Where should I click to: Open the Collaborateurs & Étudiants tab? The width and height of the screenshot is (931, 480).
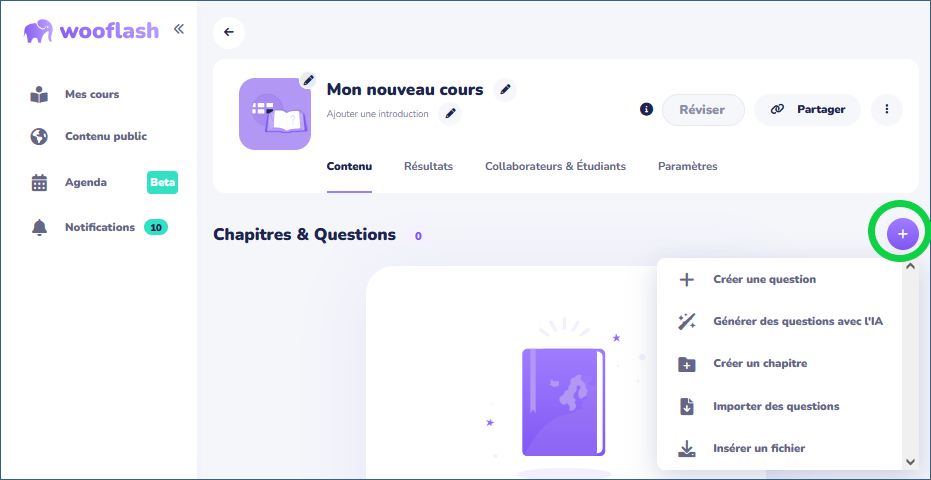tap(555, 166)
